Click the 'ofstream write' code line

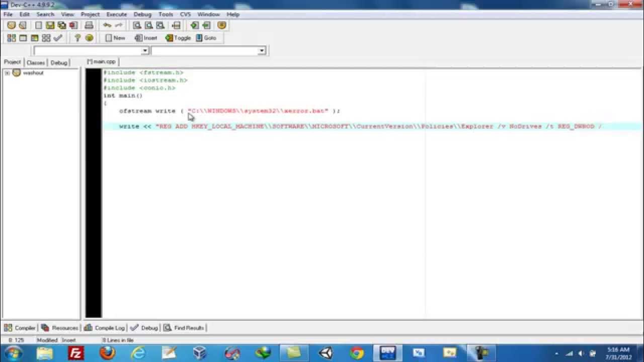coord(229,111)
